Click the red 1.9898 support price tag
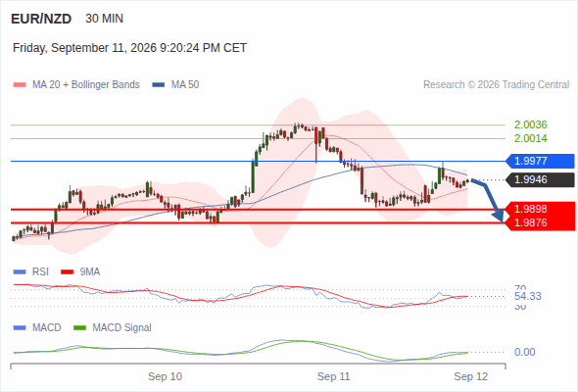Image resolution: width=578 pixels, height=392 pixels. click(540, 209)
